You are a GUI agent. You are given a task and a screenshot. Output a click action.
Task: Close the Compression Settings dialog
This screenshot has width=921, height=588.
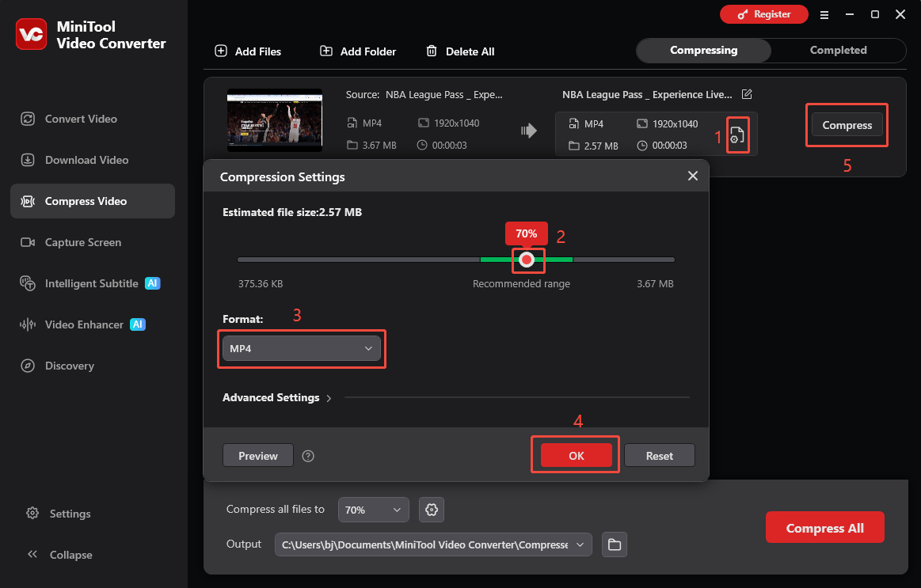tap(692, 176)
